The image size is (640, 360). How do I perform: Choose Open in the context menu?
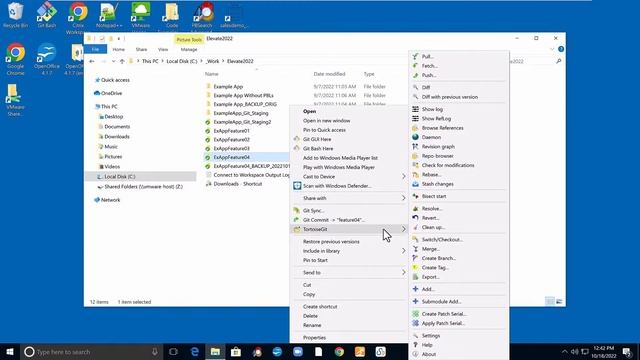click(x=309, y=111)
